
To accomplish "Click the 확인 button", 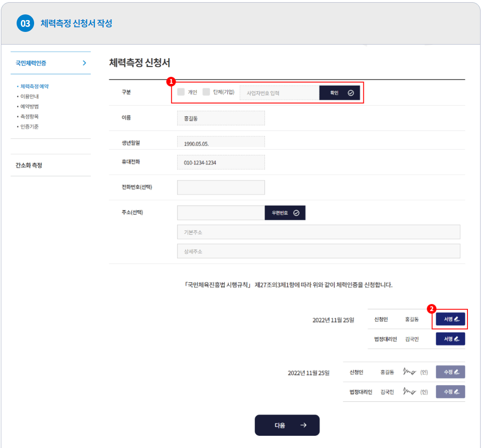I will [340, 93].
